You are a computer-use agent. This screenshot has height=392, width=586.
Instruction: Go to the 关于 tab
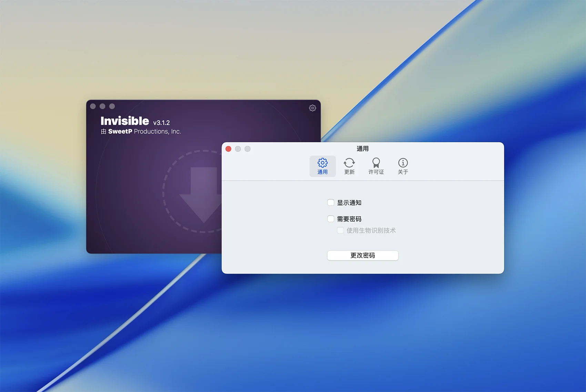[x=403, y=166]
